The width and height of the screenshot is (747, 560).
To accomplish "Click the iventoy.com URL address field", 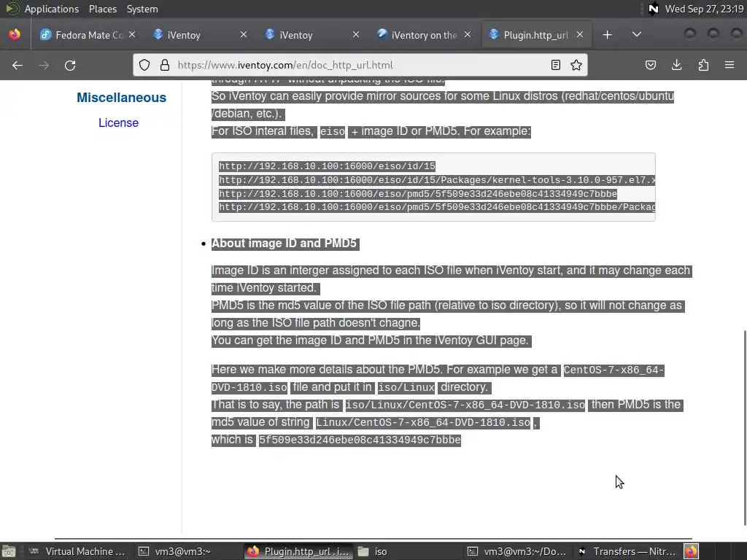I will click(360, 65).
